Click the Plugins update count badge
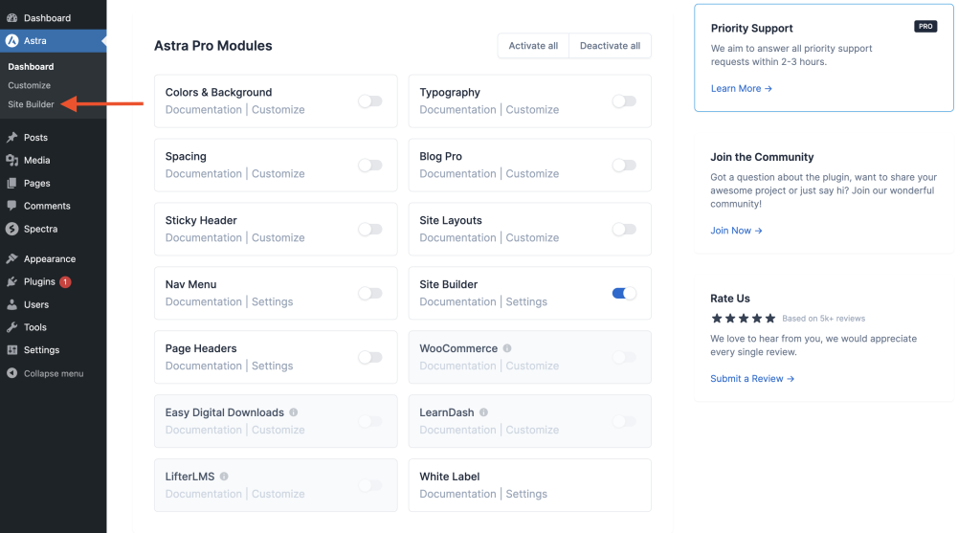The image size is (980, 533). (65, 281)
